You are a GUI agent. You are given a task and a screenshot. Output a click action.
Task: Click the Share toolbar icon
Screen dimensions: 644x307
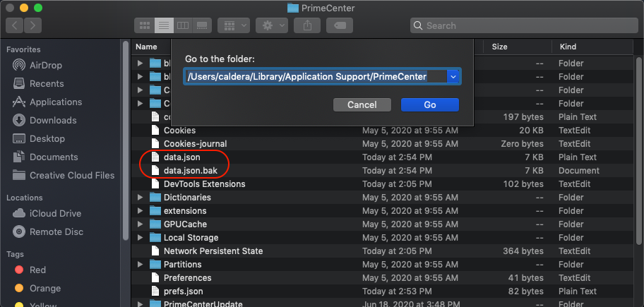306,25
